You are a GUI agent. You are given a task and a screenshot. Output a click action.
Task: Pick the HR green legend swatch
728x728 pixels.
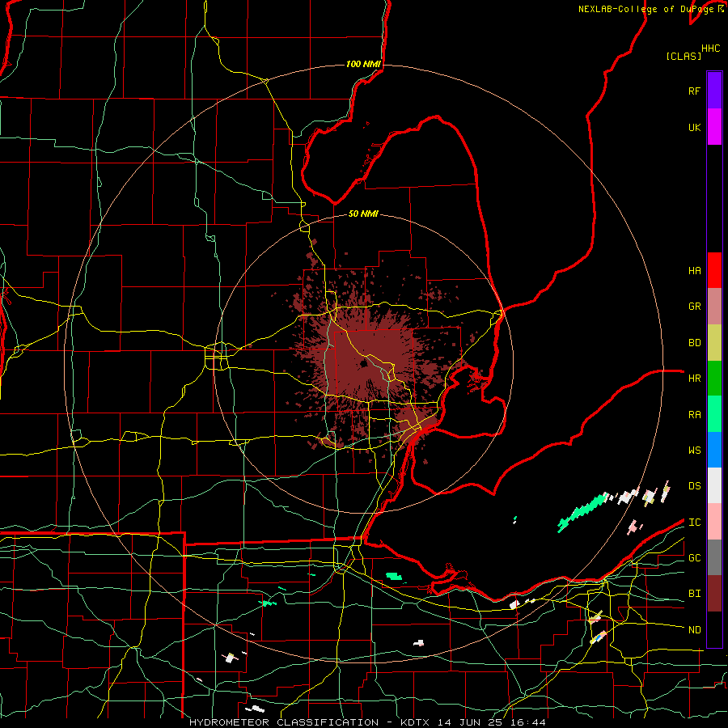coord(714,378)
